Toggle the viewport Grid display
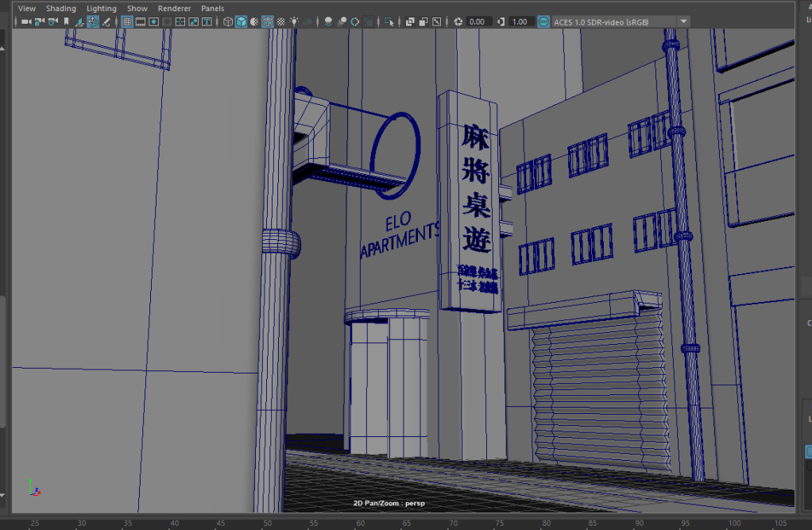This screenshot has width=812, height=530. (127, 21)
